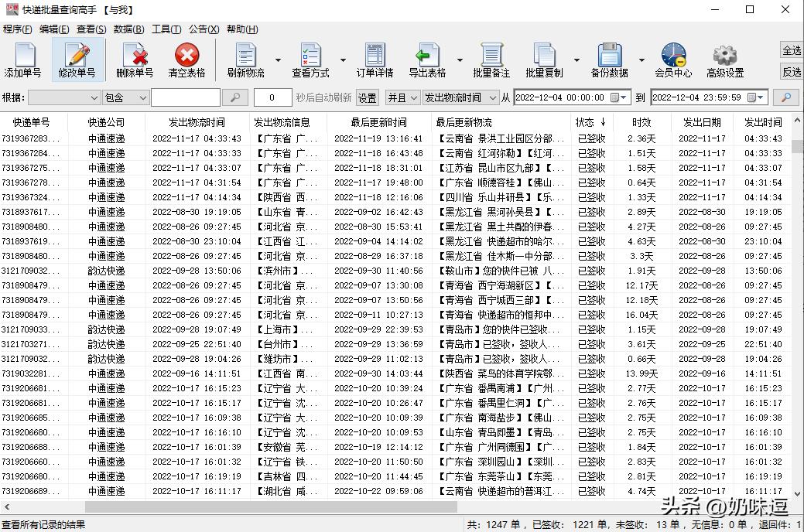Click the 删除单号 (Delete Number) icon

point(133,60)
